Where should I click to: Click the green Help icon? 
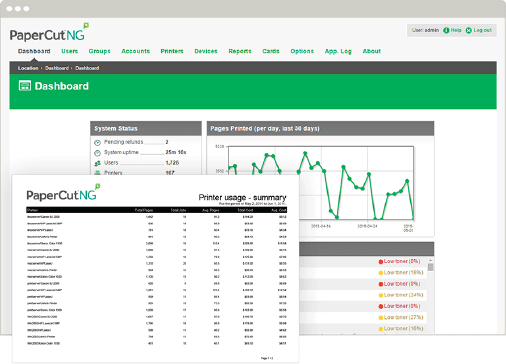[x=446, y=30]
